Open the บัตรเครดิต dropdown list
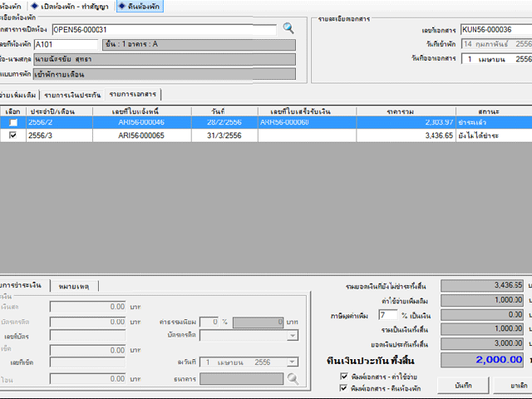The width and height of the screenshot is (532, 399). (293, 335)
